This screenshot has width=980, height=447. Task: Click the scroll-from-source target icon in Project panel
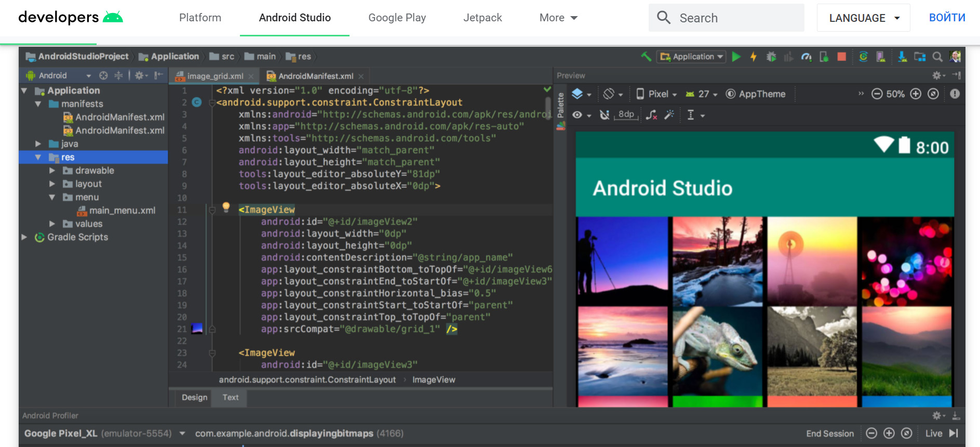point(103,75)
